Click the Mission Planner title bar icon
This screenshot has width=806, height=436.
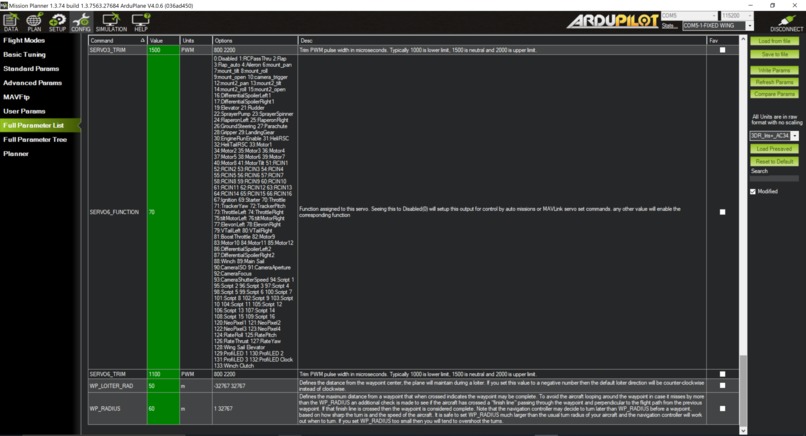(x=4, y=5)
